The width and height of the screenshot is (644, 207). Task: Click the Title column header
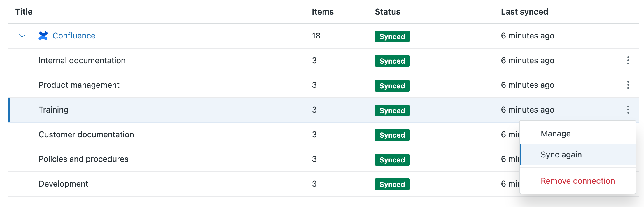pos(24,12)
